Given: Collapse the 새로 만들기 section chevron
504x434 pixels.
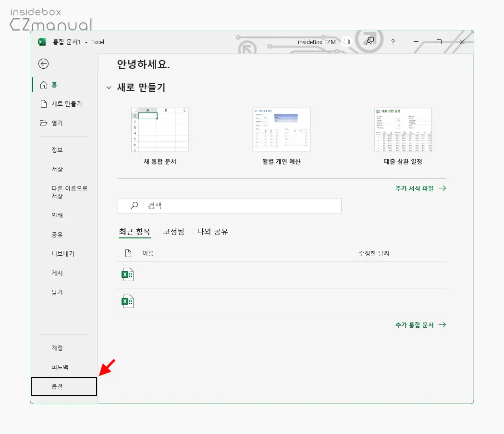Looking at the screenshot, I should [109, 87].
